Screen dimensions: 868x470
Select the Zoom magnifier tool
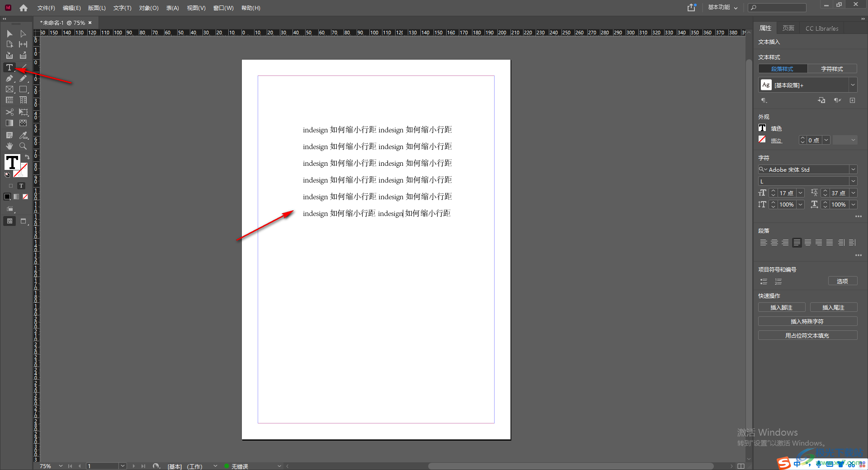(23, 146)
